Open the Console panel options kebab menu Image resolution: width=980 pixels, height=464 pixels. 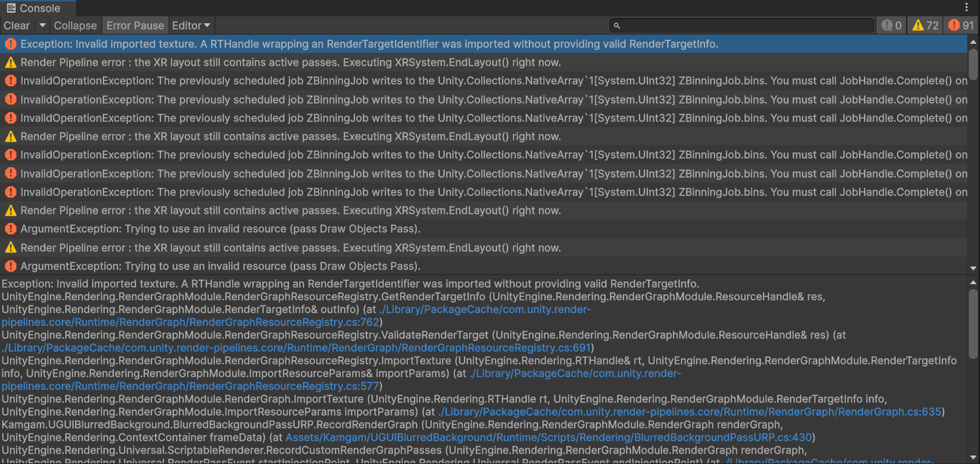pos(967,7)
